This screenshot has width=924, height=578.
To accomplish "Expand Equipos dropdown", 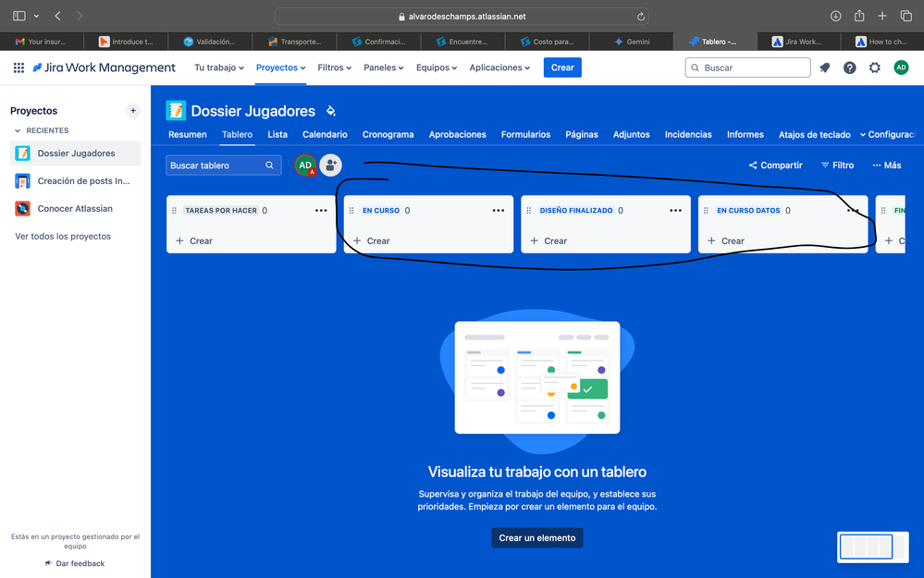I will [437, 68].
